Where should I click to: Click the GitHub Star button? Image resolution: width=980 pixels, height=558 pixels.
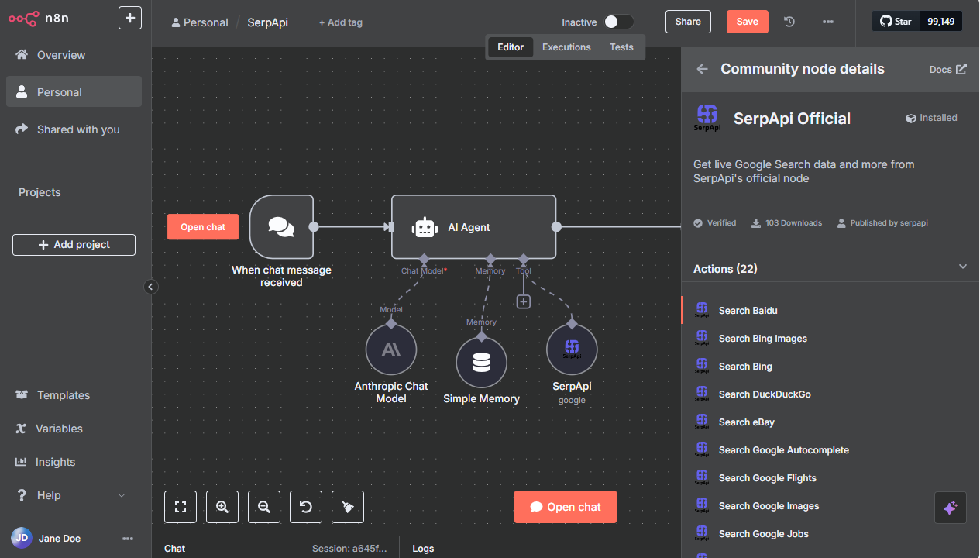[x=896, y=22]
